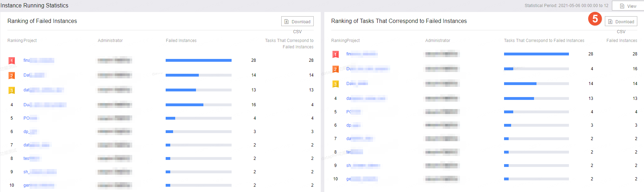
Task: Download the Tasks That Correspond ranking CSV
Action: pyautogui.click(x=621, y=22)
